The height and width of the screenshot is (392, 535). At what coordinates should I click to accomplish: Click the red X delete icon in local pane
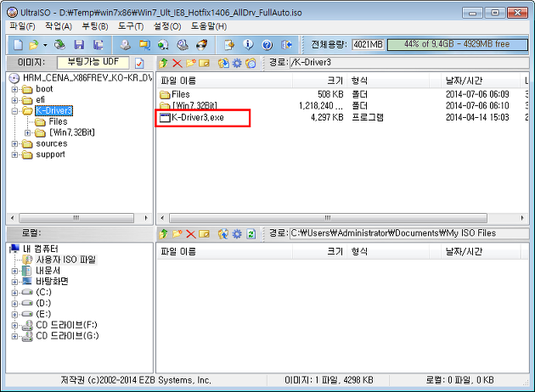tap(191, 234)
